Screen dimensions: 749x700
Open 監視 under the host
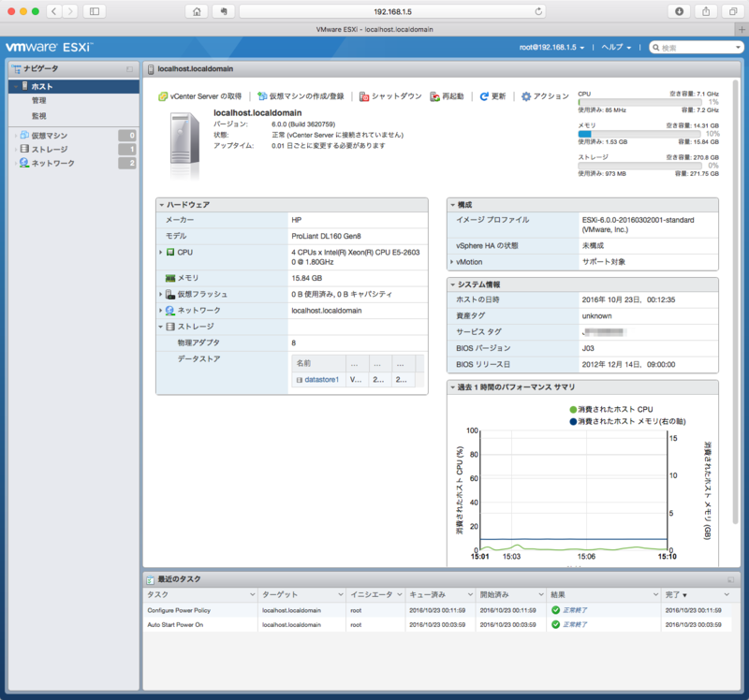tap(39, 115)
